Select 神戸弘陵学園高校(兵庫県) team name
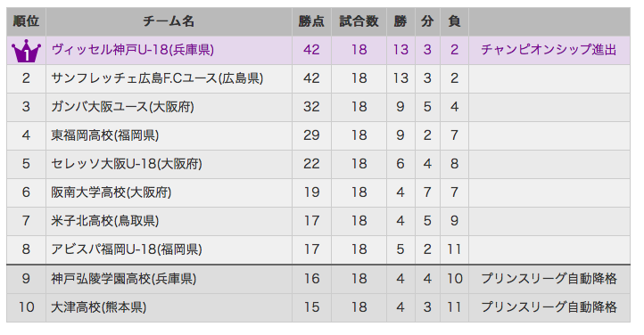The image size is (644, 335). coord(124,279)
